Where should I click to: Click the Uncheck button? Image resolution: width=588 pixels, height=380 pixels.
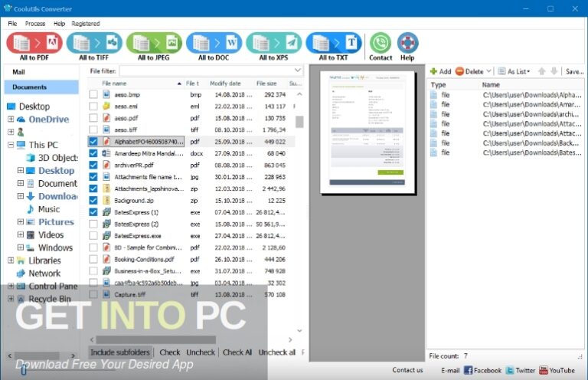coord(201,352)
